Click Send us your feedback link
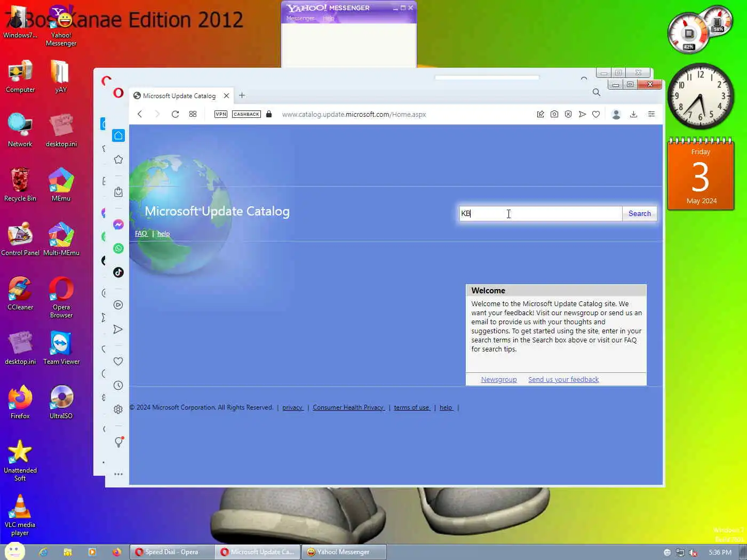747x560 pixels. (563, 380)
